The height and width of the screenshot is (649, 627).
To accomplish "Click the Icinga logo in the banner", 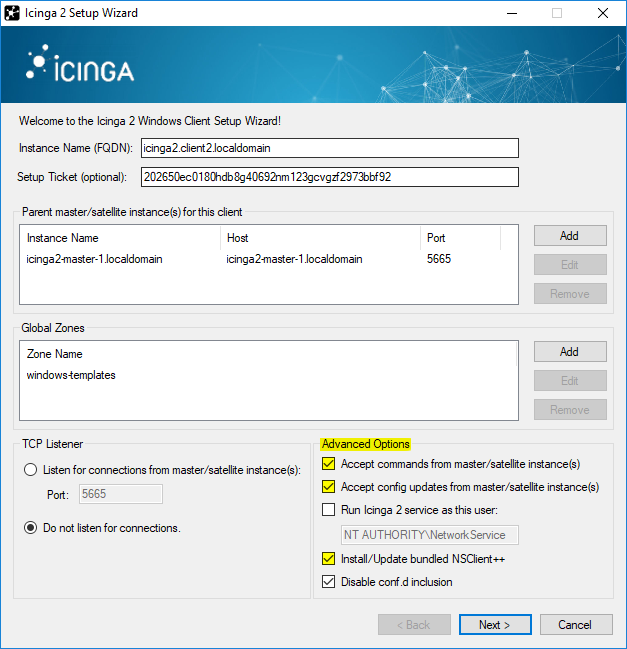I will point(79,64).
